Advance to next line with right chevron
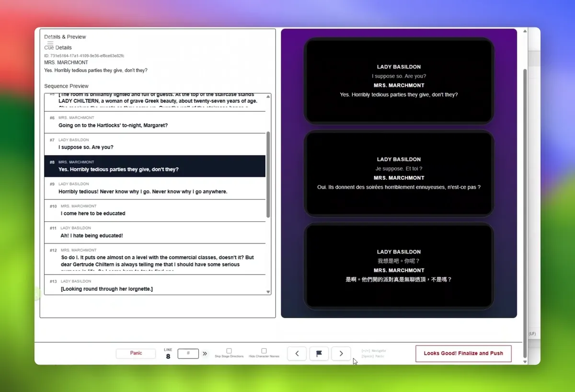The width and height of the screenshot is (575, 392). pyautogui.click(x=341, y=354)
